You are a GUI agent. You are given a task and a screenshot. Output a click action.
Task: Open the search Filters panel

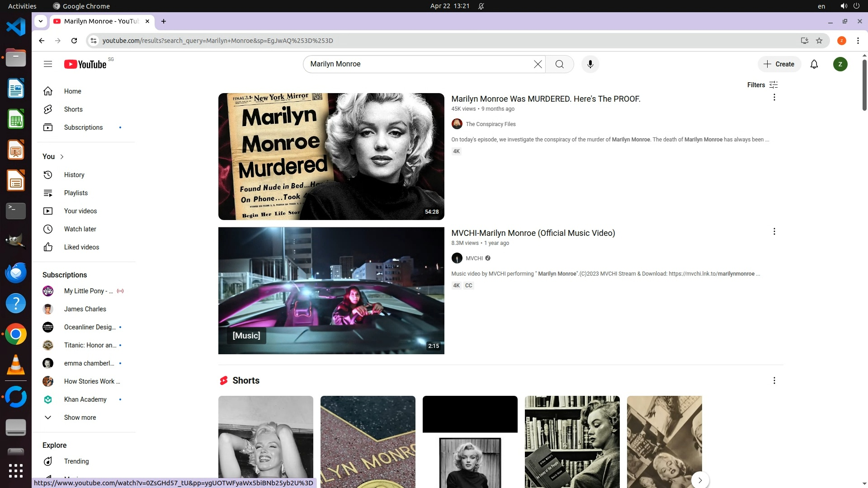pyautogui.click(x=762, y=85)
